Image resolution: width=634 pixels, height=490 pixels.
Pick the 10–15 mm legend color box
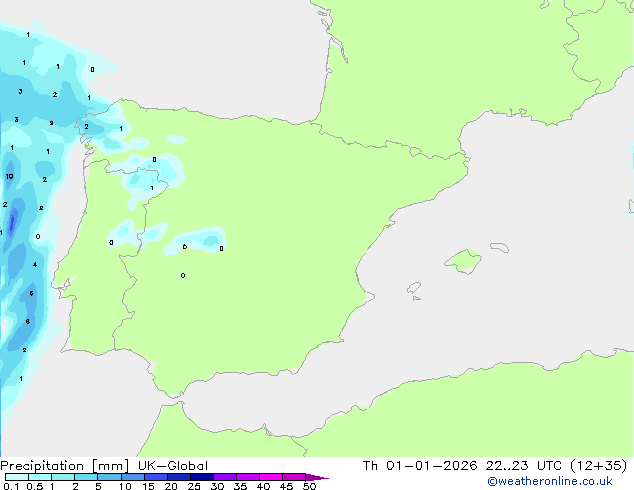click(132, 477)
